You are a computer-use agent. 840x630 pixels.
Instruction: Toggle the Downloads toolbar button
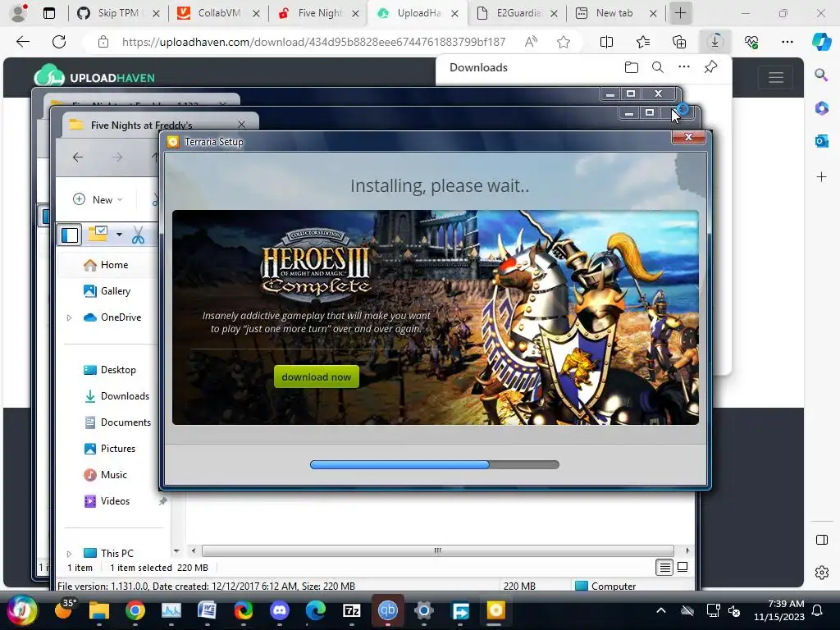pyautogui.click(x=714, y=42)
